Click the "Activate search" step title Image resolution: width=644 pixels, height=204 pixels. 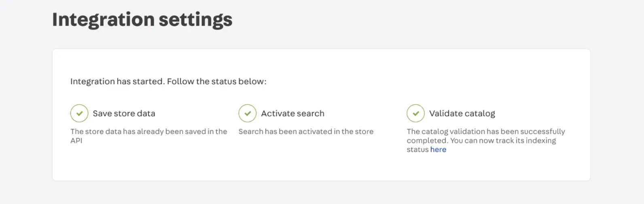(292, 113)
